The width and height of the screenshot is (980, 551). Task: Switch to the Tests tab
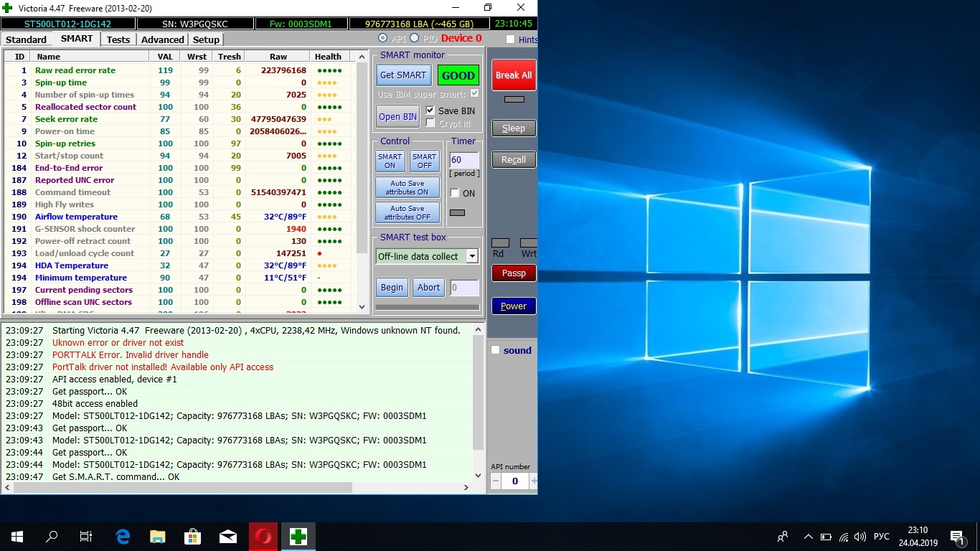click(118, 39)
